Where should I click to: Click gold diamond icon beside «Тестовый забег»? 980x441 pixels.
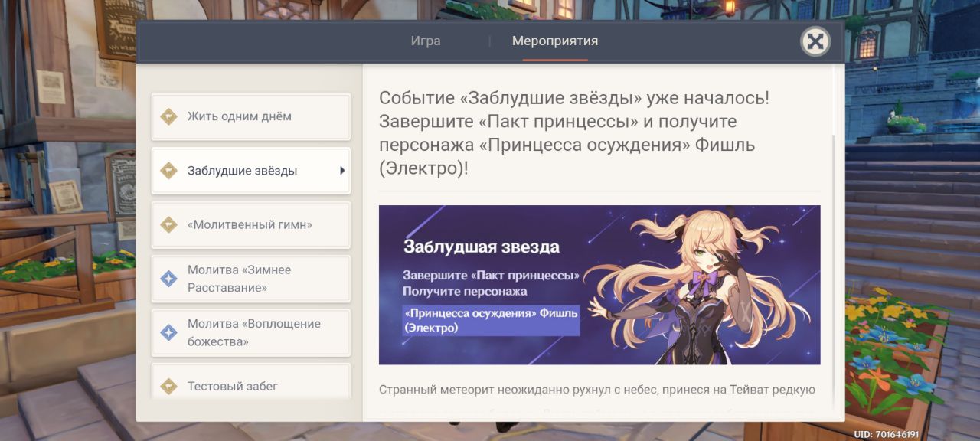point(168,387)
